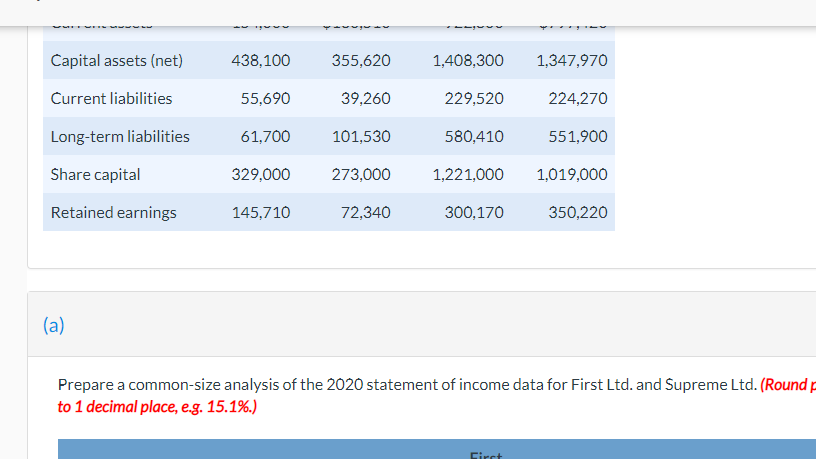Viewport: 816px width, 459px height.
Task: Select the Capital assets (net) row label
Action: point(117,60)
